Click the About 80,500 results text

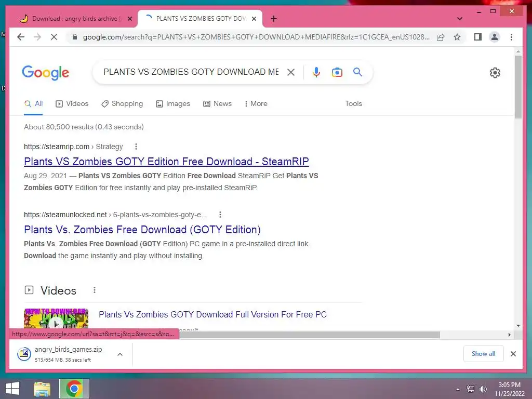tap(84, 127)
